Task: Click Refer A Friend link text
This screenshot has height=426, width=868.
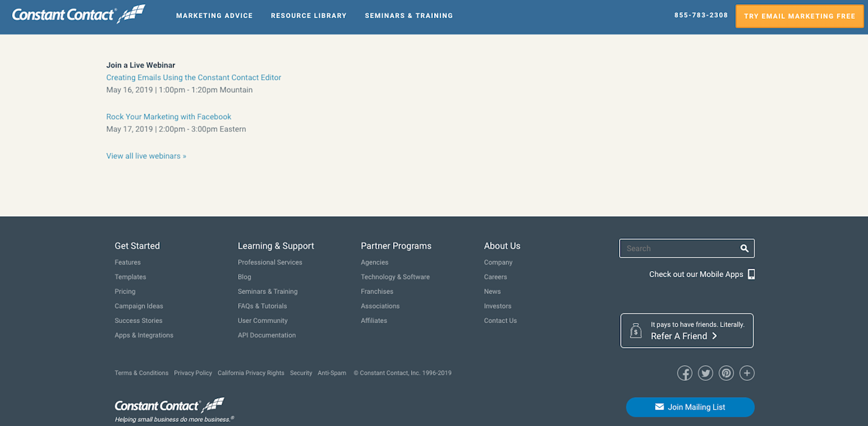Action: [679, 336]
